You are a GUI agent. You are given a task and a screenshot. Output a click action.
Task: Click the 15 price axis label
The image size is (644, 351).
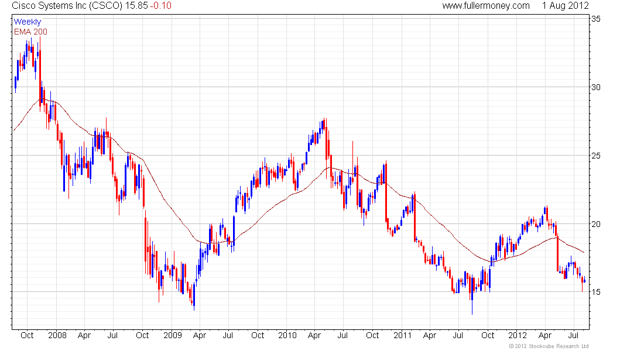click(596, 292)
